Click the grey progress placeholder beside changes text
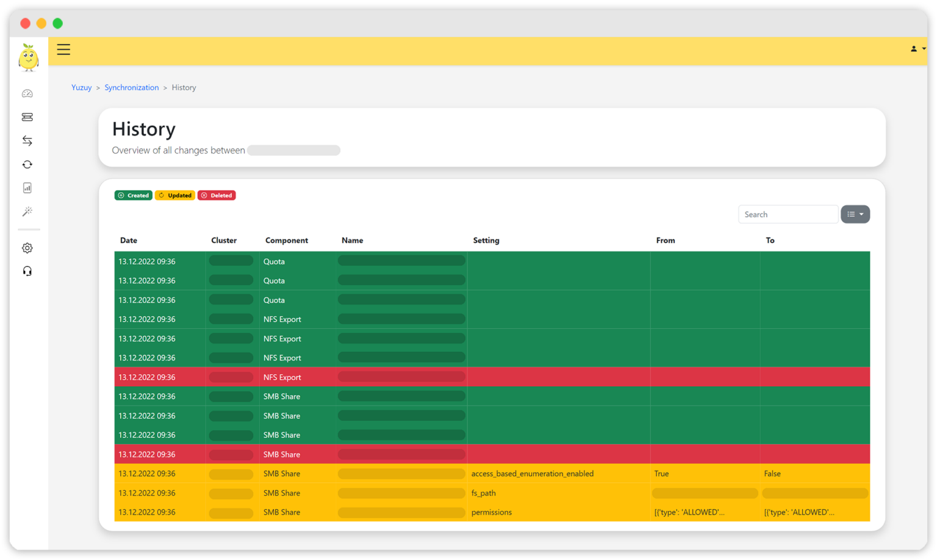 click(x=293, y=150)
